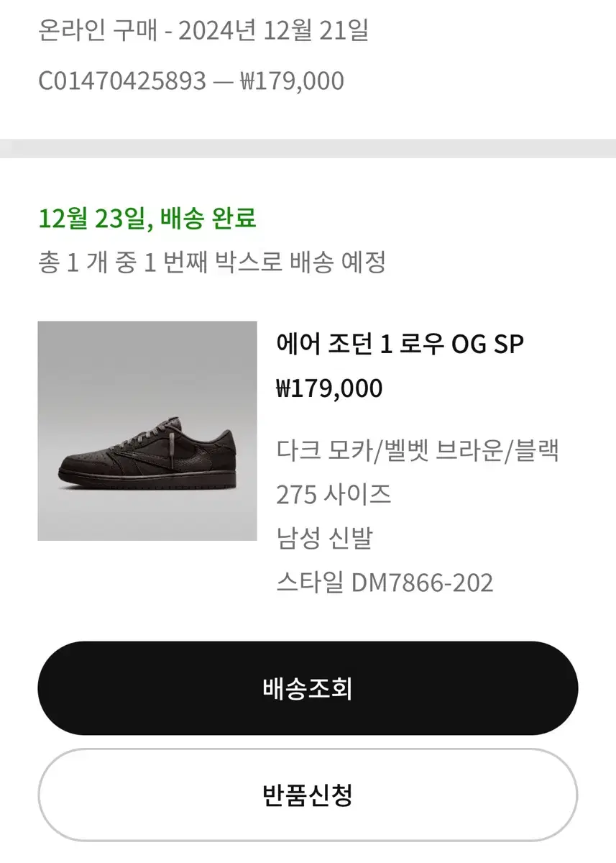Open the Air Jordan shoe product thumbnail
The height and width of the screenshot is (863, 616).
click(147, 431)
